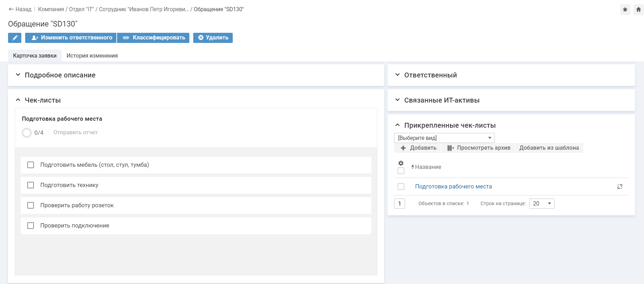Open rows per page dropdown showing 20

(542, 203)
